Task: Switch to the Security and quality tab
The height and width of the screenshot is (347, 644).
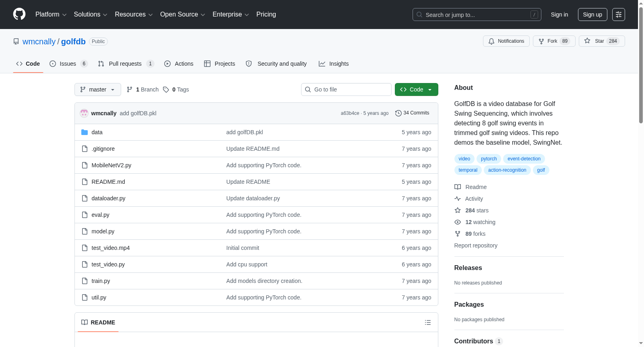Action: (276, 64)
